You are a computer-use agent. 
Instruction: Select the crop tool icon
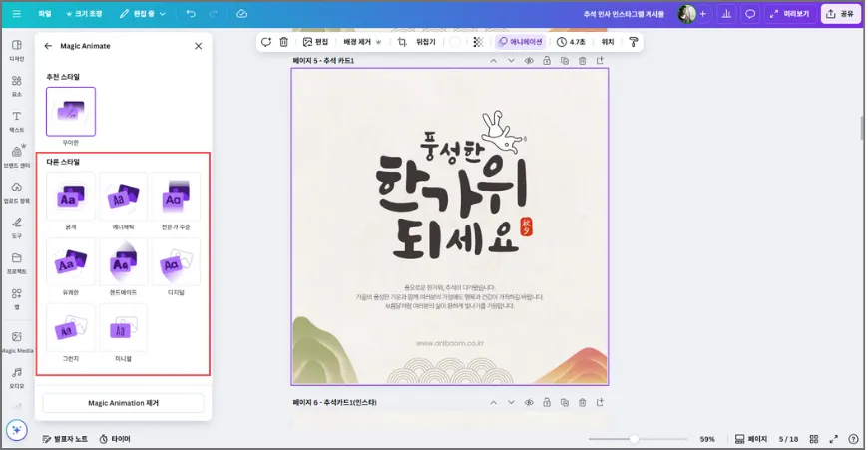(402, 42)
